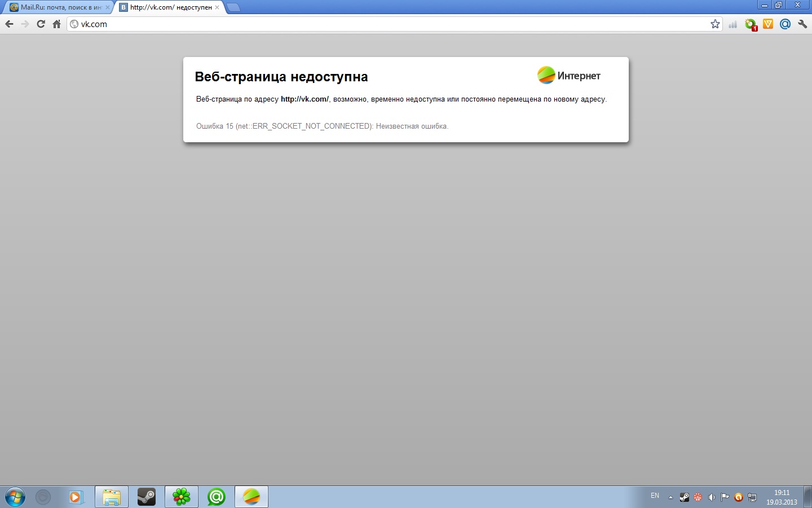Reload the vk.com page
The height and width of the screenshot is (508, 812).
41,24
